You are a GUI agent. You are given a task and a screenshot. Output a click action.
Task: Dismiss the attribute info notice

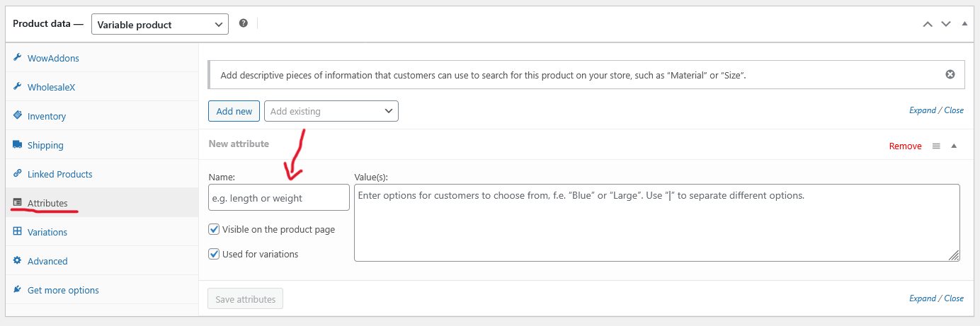point(950,74)
